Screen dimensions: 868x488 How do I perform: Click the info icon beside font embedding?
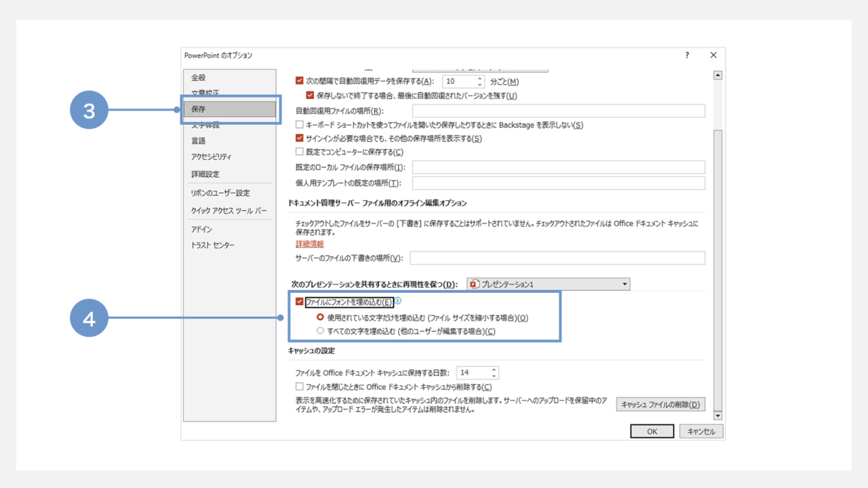398,301
